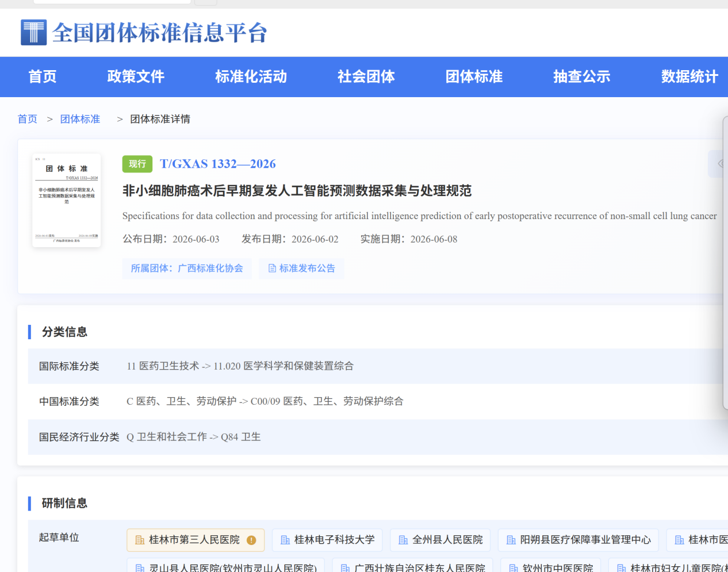Select 桂林市第三人民医院 drafting unit
Viewport: 728px width, 572px height.
196,540
